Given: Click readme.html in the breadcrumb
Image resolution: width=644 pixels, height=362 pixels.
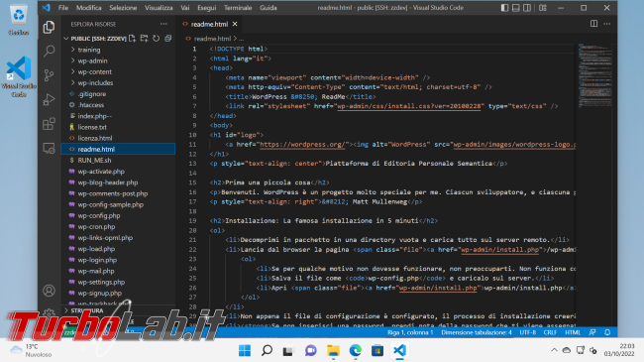Looking at the screenshot, I should 212,39.
